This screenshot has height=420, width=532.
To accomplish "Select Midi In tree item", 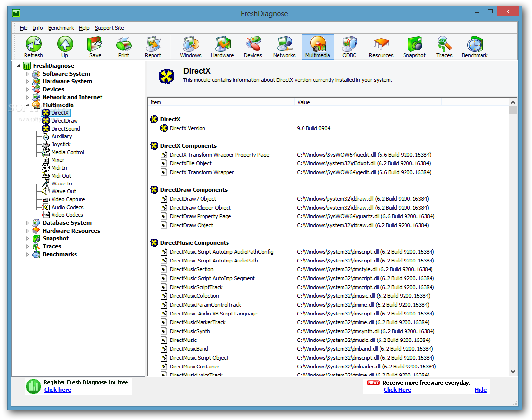I will (x=59, y=168).
